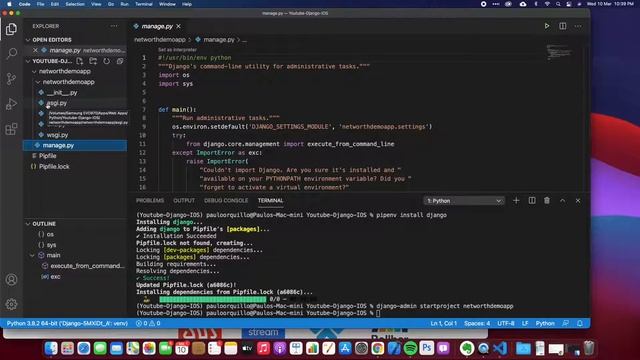Image resolution: width=640 pixels, height=360 pixels.
Task: Open Spotify from the Dock
Action: click(x=410, y=348)
